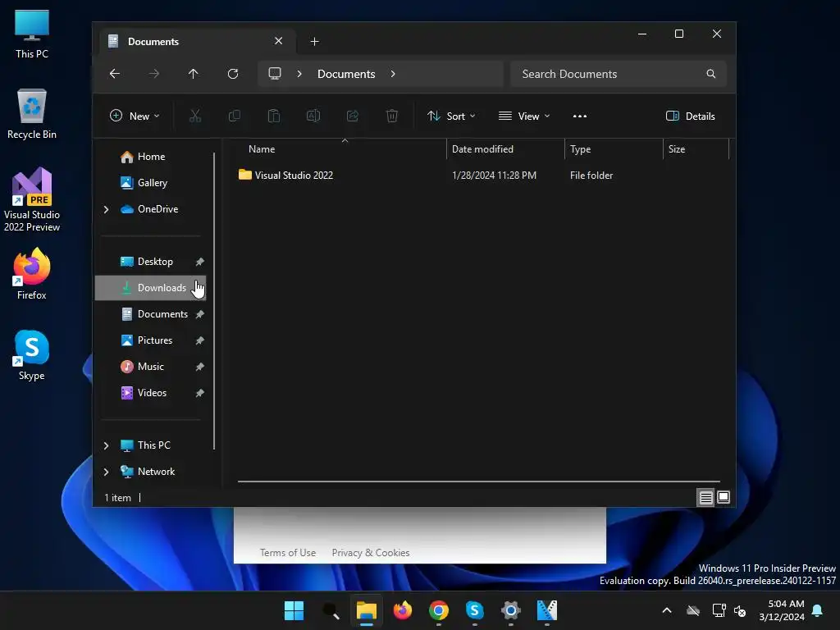Screen dimensions: 840x630
Task: Click Chrome in the taskbar
Action: click(x=439, y=610)
